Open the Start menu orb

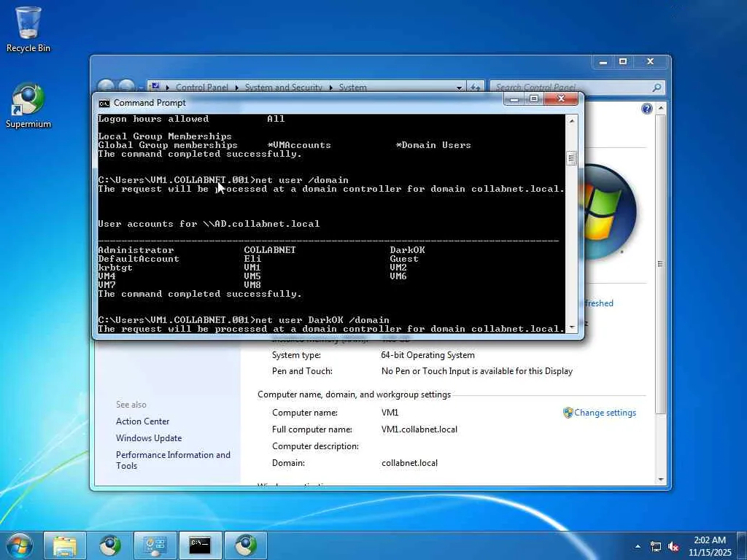click(20, 545)
